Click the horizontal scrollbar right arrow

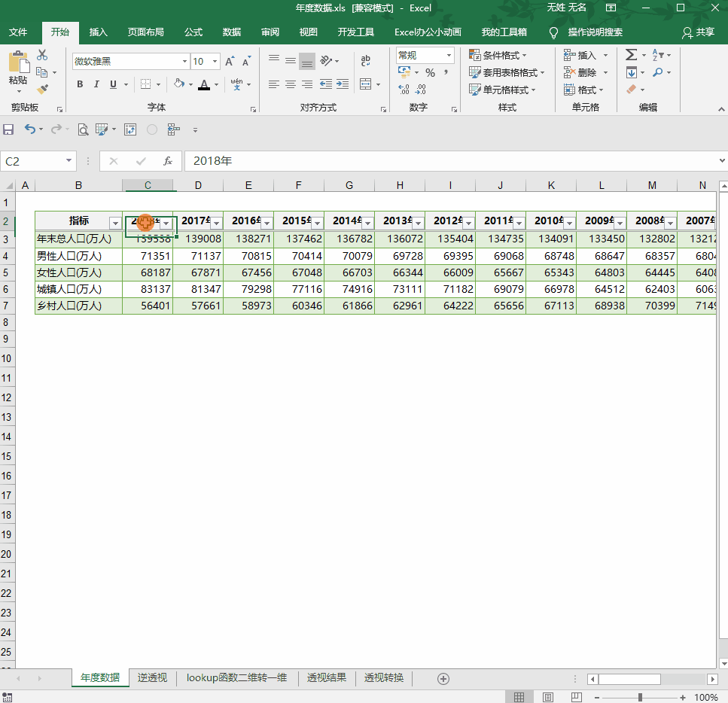pos(713,680)
